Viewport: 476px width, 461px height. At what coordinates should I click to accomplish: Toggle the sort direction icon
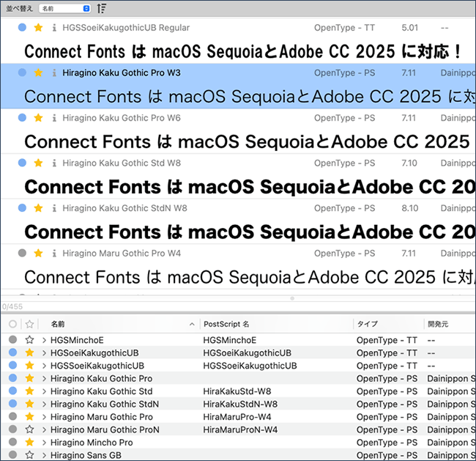click(x=101, y=9)
